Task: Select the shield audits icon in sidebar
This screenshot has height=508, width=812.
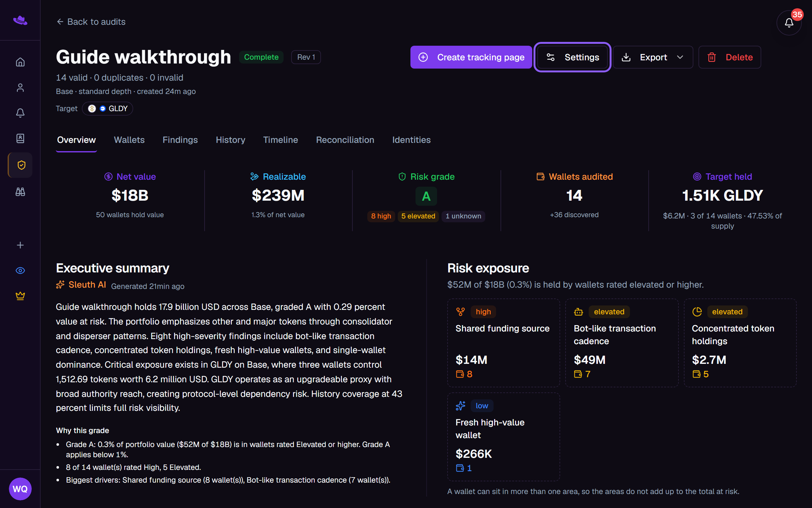Action: pyautogui.click(x=20, y=165)
